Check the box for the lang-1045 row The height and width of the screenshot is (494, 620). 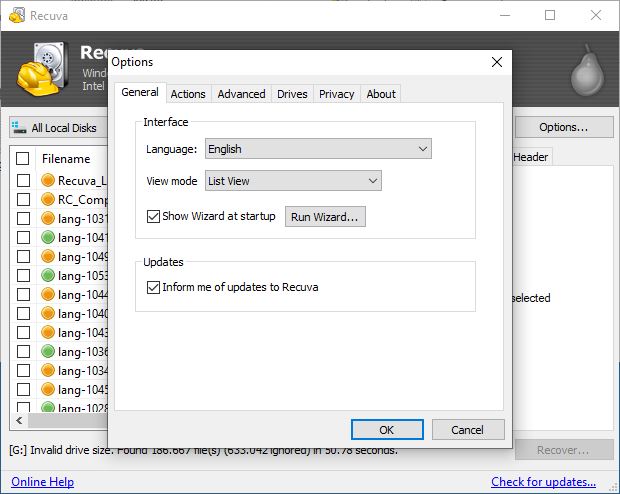click(23, 389)
